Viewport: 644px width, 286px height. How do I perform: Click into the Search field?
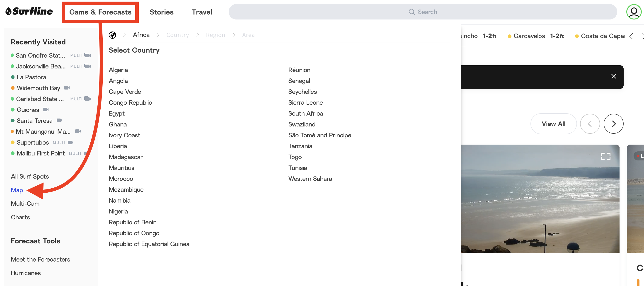pos(475,12)
